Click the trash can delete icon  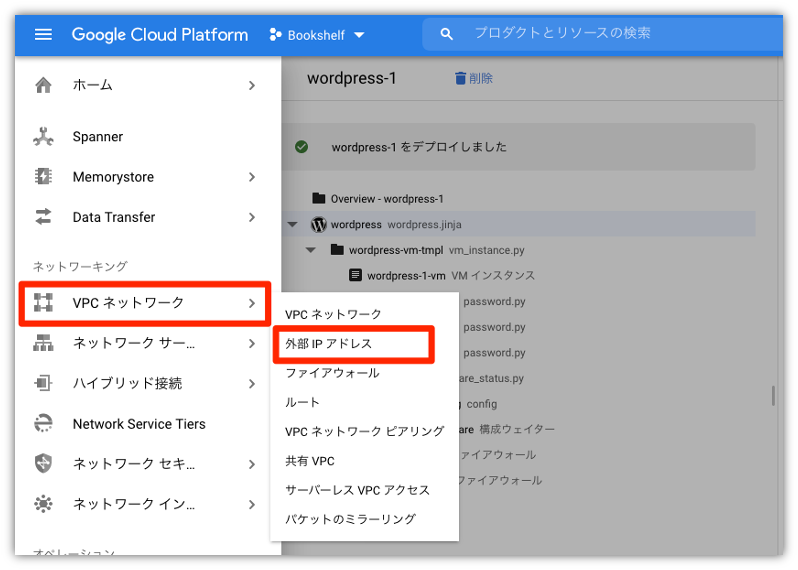click(460, 78)
